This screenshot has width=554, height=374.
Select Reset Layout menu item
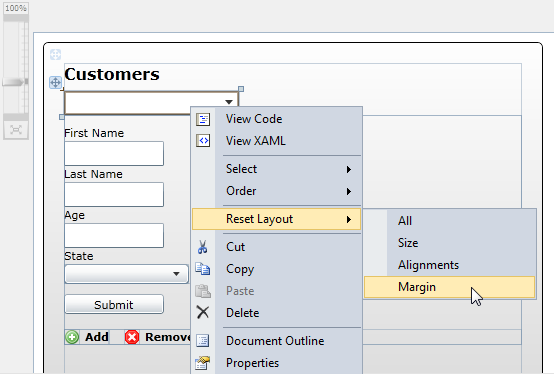(x=276, y=219)
